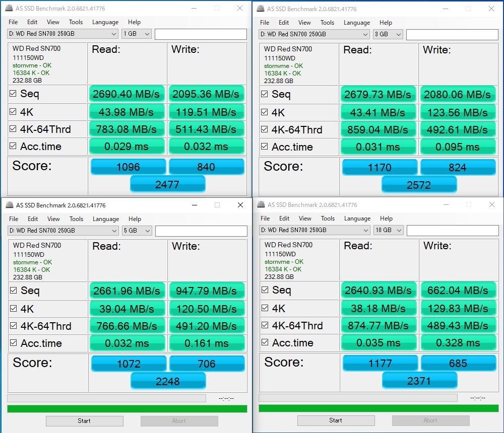Viewport: 504px width, 433px height.
Task: Toggle Acc.time checkbox in the 5 GB window
Action: pos(14,343)
